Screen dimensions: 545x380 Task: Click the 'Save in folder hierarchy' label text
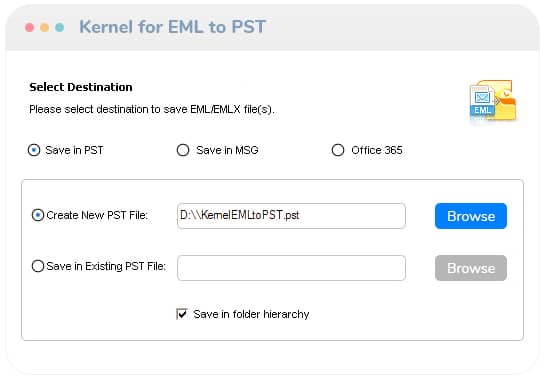coord(251,314)
